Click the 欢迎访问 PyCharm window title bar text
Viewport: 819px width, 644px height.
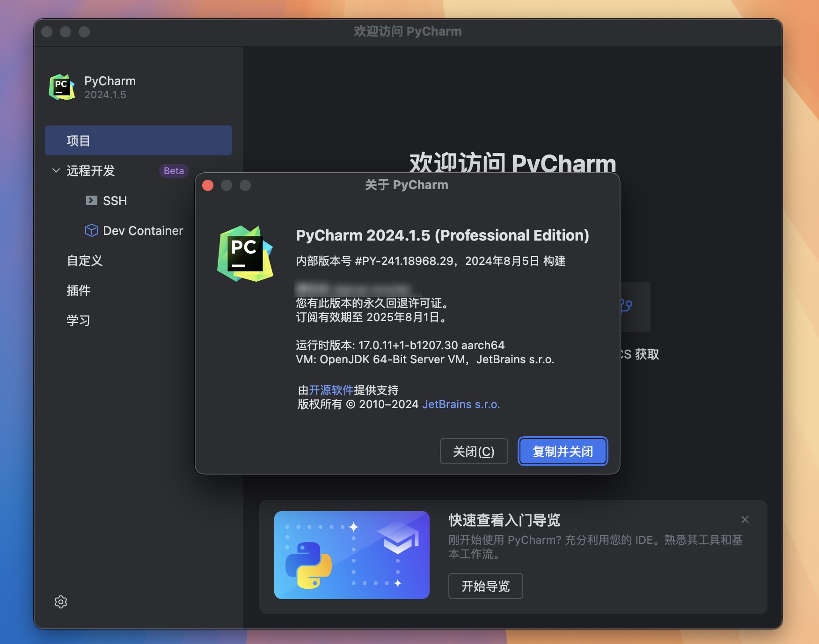[x=408, y=31]
